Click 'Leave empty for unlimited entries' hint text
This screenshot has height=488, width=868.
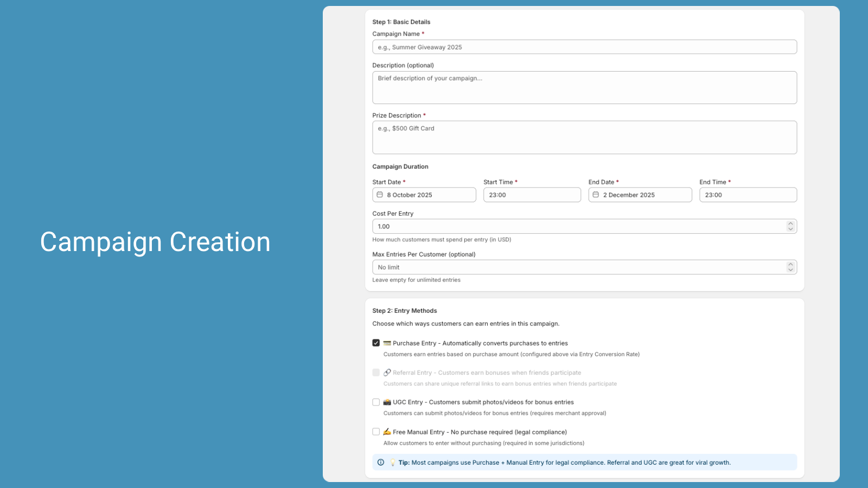pos(416,280)
